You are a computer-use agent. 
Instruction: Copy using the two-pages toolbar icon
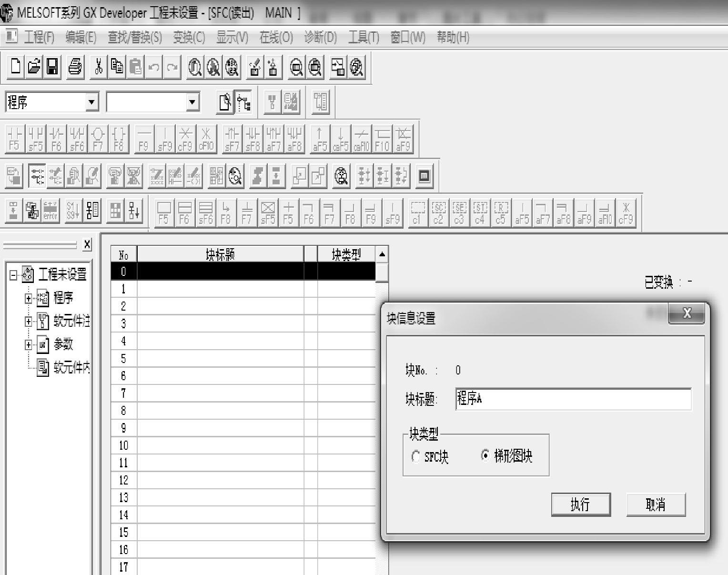click(117, 66)
